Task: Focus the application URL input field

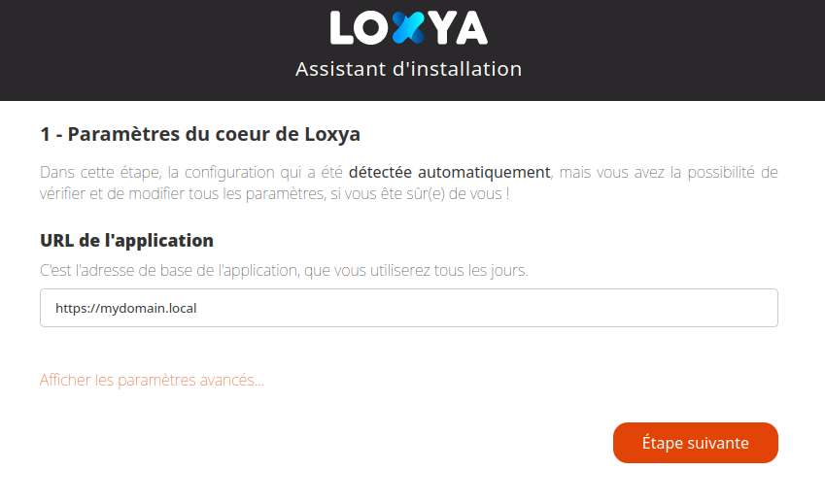Action: [408, 308]
